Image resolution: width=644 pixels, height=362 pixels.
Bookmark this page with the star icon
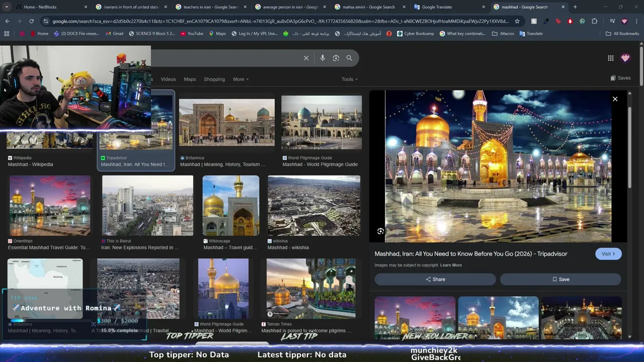(517, 21)
